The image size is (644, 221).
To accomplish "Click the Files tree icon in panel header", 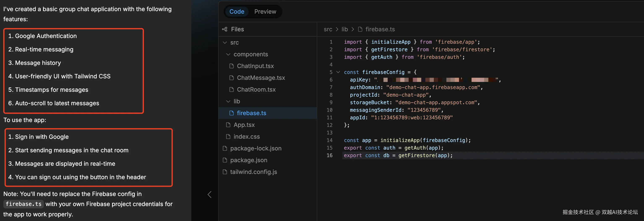I will coord(224,29).
